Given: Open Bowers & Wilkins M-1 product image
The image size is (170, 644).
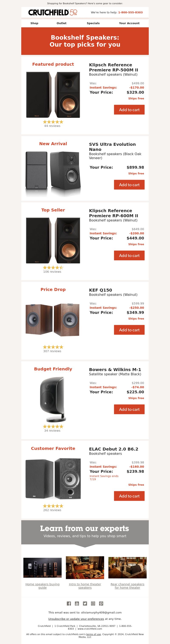Looking at the screenshot, I should 53,399.
